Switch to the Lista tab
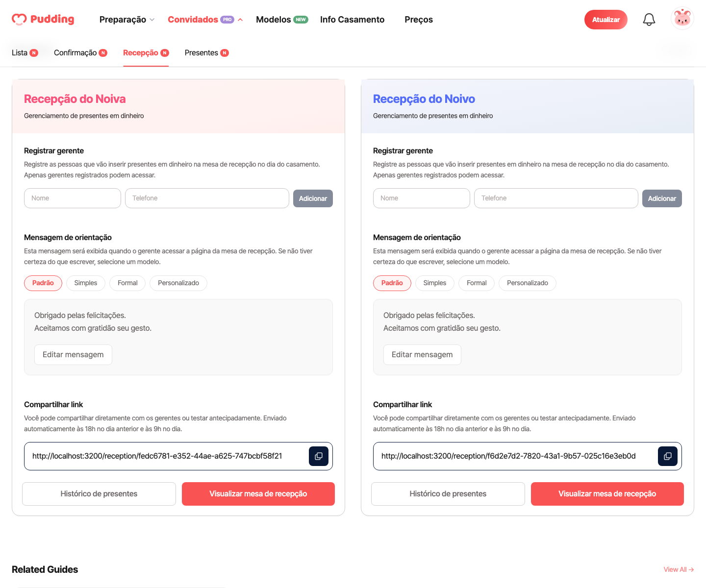Screen dimensions: 706x588 (25, 52)
